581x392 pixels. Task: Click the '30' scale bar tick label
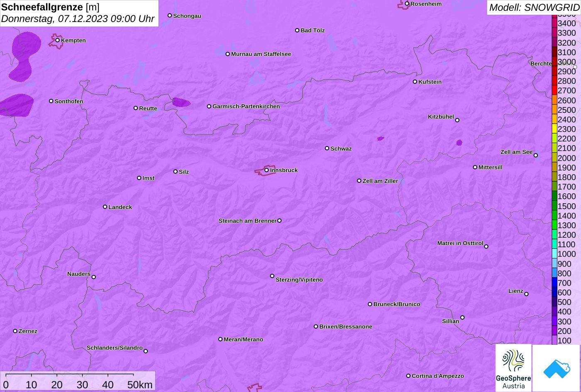point(82,385)
